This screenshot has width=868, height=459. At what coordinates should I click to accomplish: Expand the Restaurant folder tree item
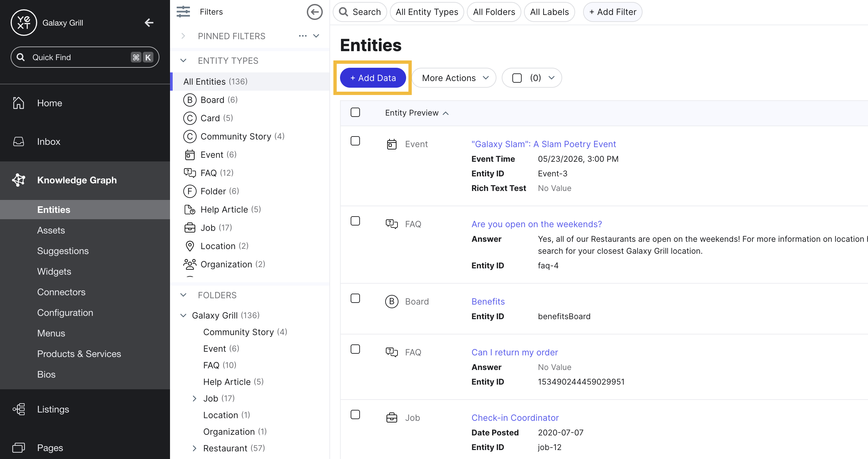pos(195,448)
